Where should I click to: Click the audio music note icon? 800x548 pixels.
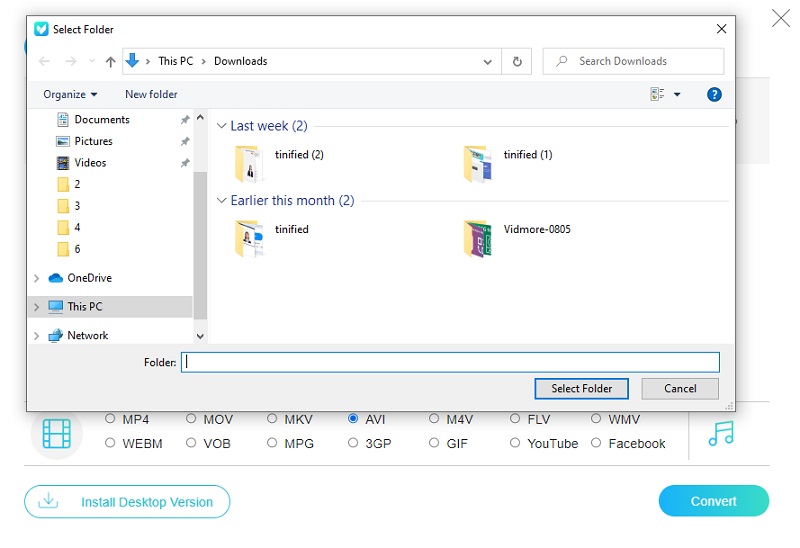click(720, 433)
